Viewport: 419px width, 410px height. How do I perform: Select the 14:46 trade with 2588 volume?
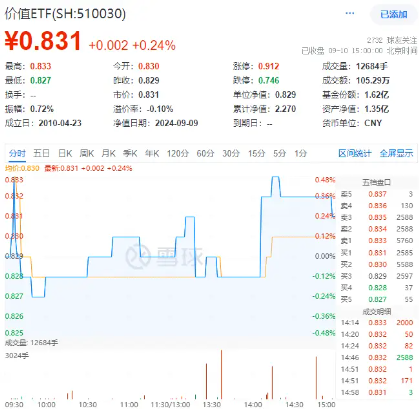377,358
